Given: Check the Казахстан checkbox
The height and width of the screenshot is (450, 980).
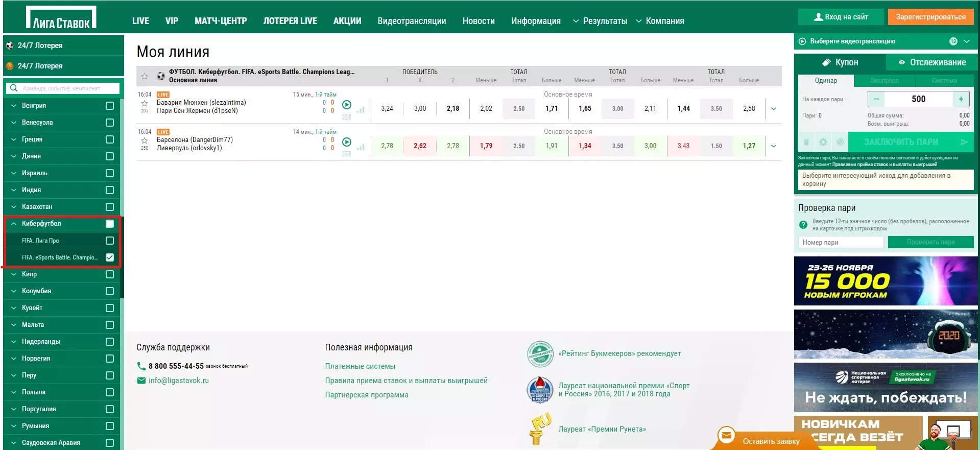Looking at the screenshot, I should pyautogui.click(x=109, y=207).
